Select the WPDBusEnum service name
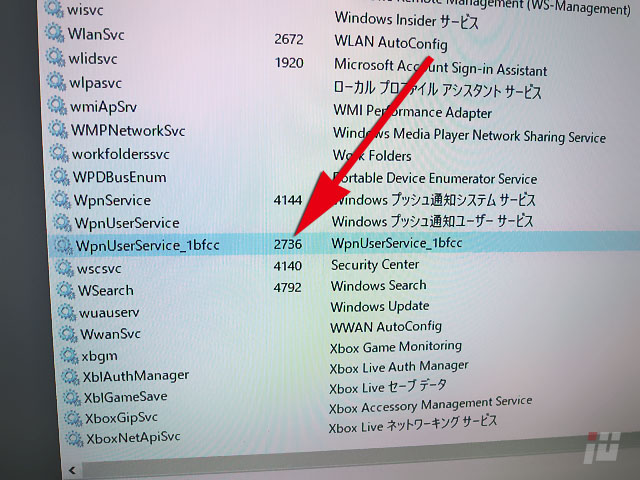 119,178
